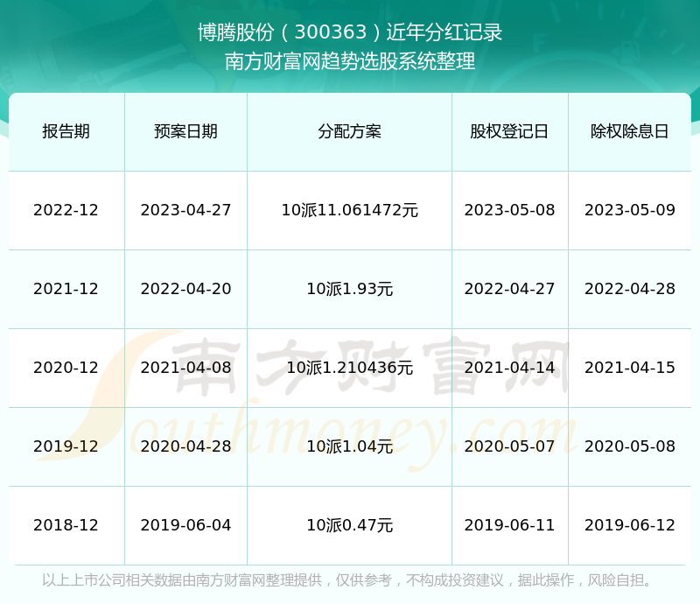700x604 pixels.
Task: Click the plan 10派0.47元
Action: [x=349, y=525]
